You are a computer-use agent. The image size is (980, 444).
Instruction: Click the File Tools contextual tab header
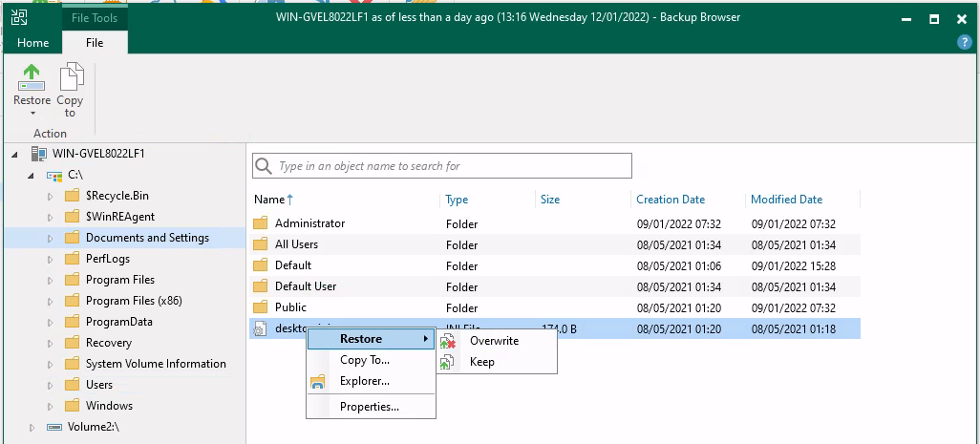(95, 17)
